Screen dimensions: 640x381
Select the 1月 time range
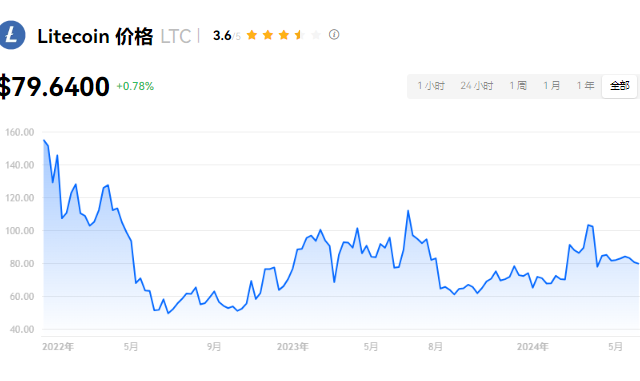point(551,86)
